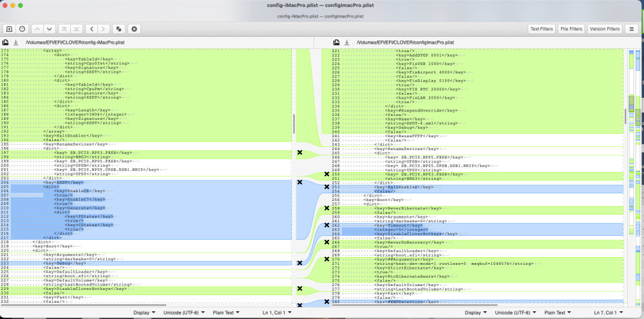Click right line 226 FixAirport_4000 key
This screenshot has height=319, width=644.
(x=431, y=72)
